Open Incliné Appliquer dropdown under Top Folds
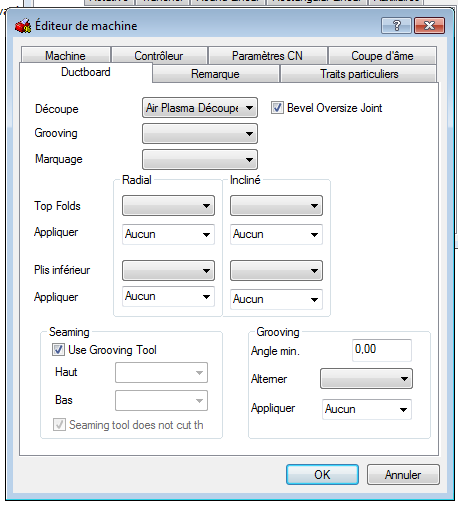 pos(276,234)
